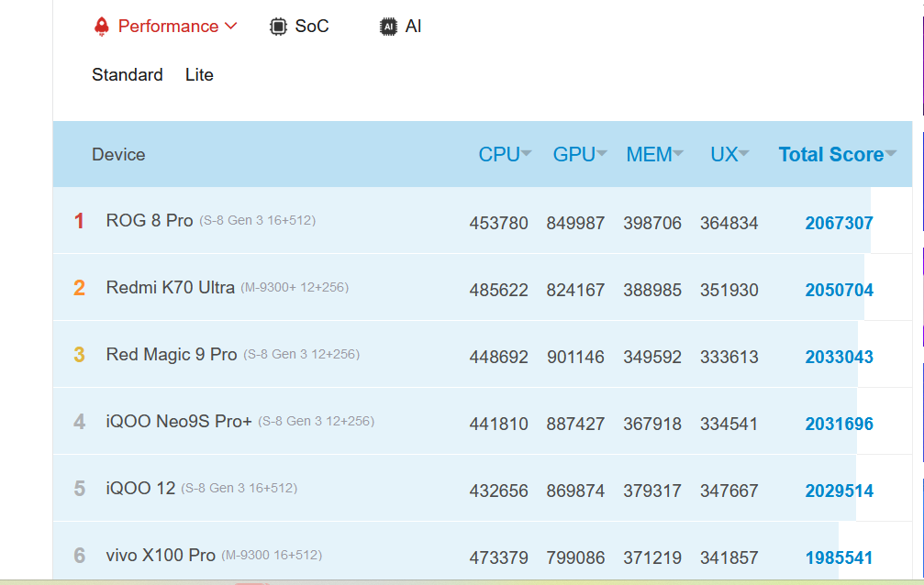Viewport: 924px width, 585px height.
Task: Click the SoC chip icon
Action: point(278,27)
